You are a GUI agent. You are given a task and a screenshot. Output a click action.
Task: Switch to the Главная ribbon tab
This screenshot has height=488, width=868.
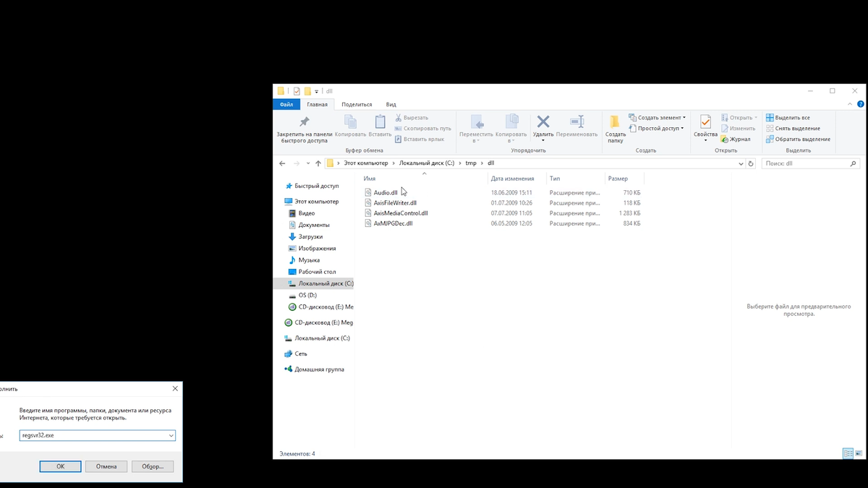(317, 105)
